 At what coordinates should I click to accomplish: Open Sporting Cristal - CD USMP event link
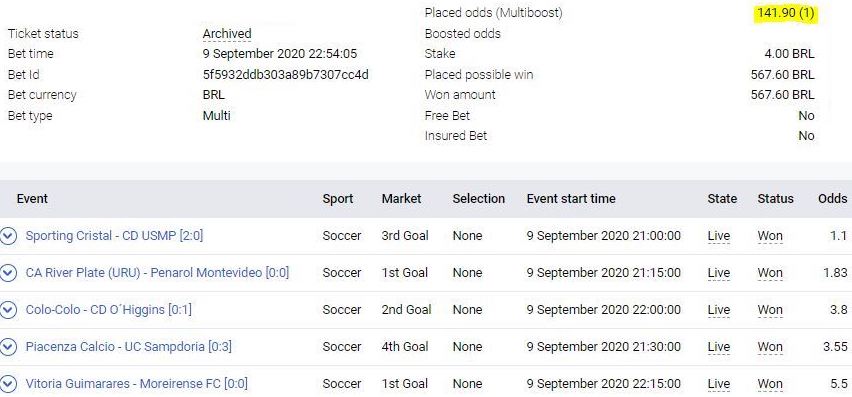(114, 236)
